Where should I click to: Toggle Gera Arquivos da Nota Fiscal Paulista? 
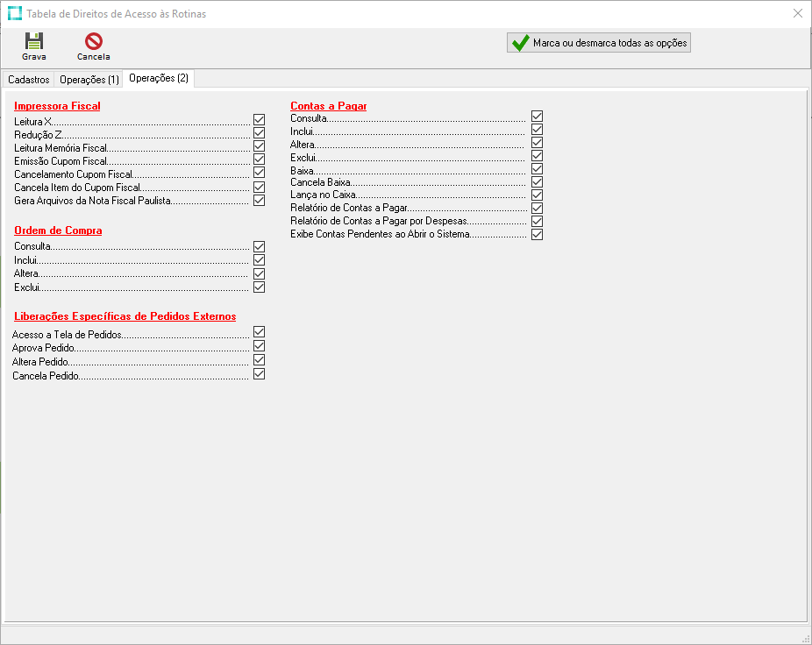coord(259,200)
